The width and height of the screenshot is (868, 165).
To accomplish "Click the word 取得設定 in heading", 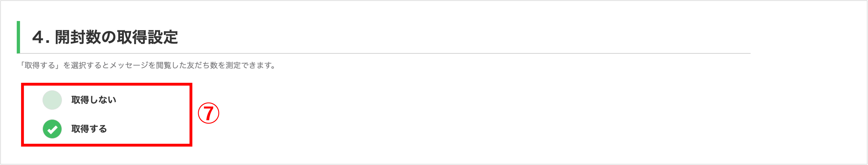I will pyautogui.click(x=147, y=37).
